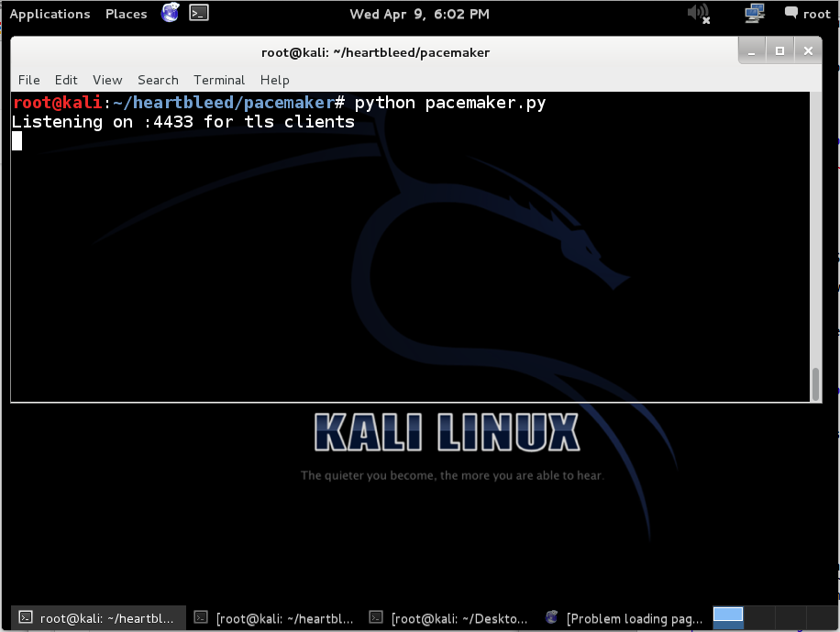Click the browser icon beside Problem loading page
Screen dimensions: 840x632
click(x=552, y=617)
